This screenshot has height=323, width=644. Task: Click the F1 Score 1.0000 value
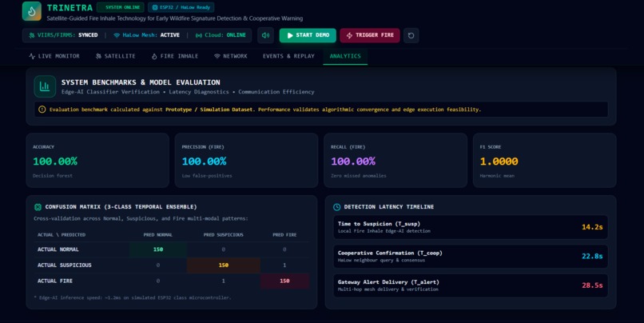499,161
